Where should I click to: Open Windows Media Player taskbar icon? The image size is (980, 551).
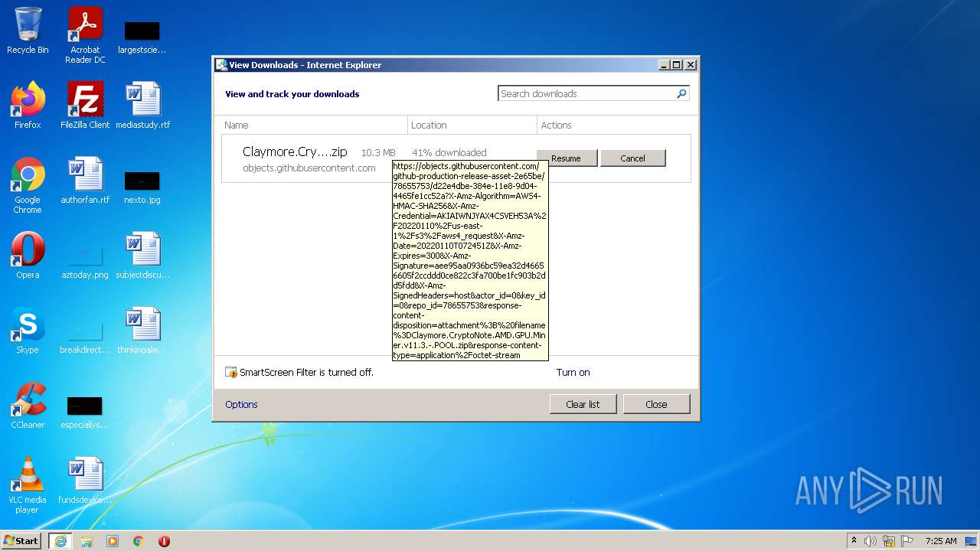pos(113,541)
